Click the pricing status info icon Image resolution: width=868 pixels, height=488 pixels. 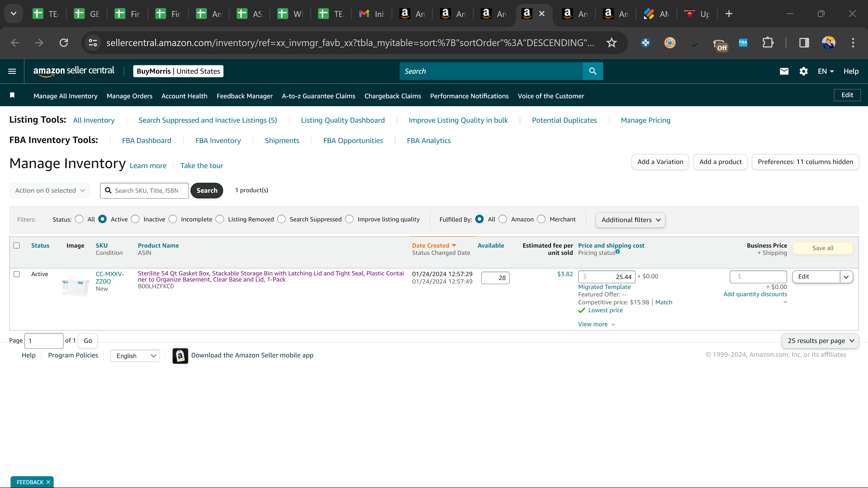click(618, 251)
